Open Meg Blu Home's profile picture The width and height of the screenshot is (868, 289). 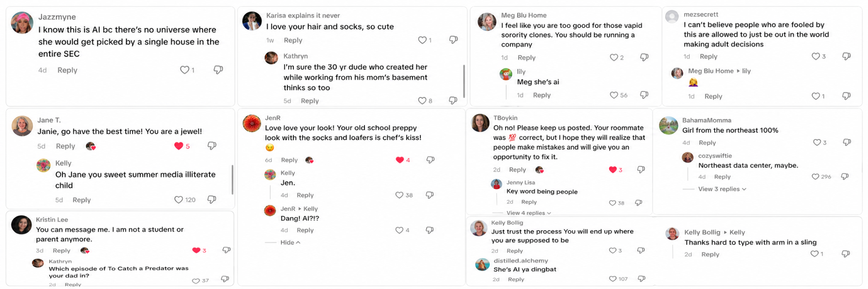[x=487, y=22]
